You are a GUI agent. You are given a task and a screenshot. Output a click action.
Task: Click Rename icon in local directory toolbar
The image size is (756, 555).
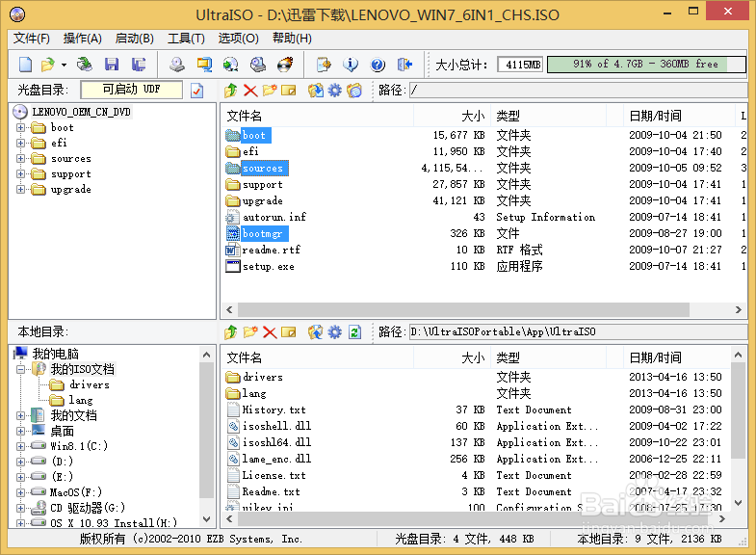288,331
